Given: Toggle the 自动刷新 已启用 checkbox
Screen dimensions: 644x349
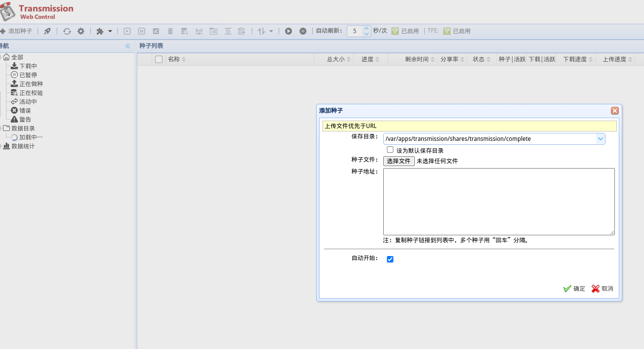Looking at the screenshot, I should (395, 31).
